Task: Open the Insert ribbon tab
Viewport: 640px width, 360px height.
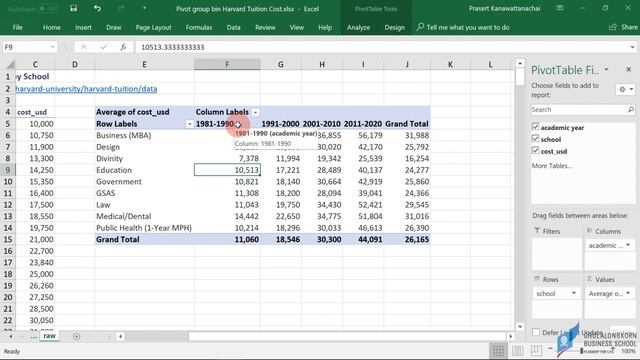Action: click(x=83, y=27)
